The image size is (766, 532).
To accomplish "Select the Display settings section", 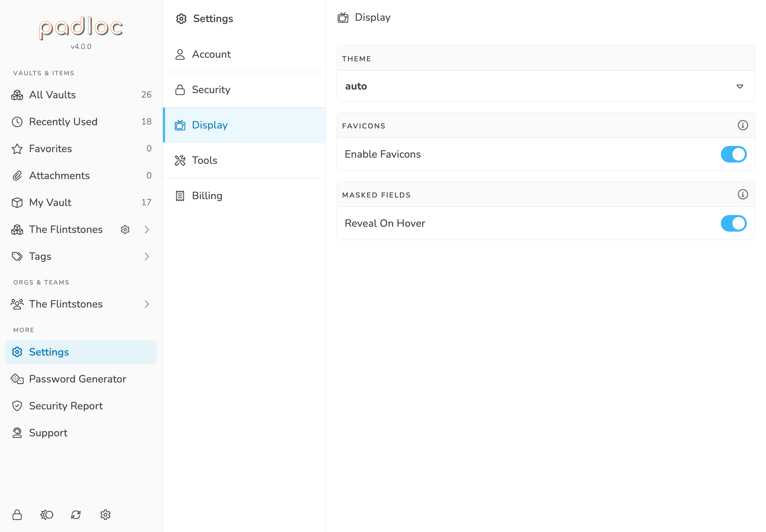I will (x=244, y=125).
